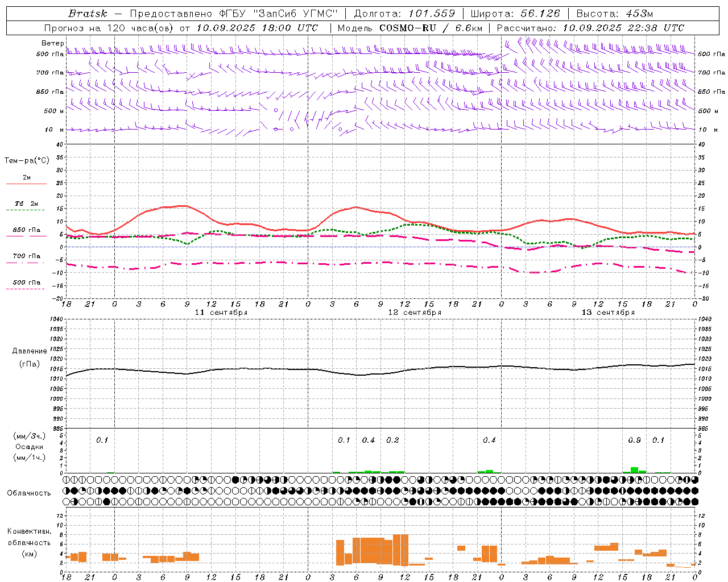728x582 pixels.
Task: Select the Широта: 56.126 latitude field
Action: (x=515, y=14)
